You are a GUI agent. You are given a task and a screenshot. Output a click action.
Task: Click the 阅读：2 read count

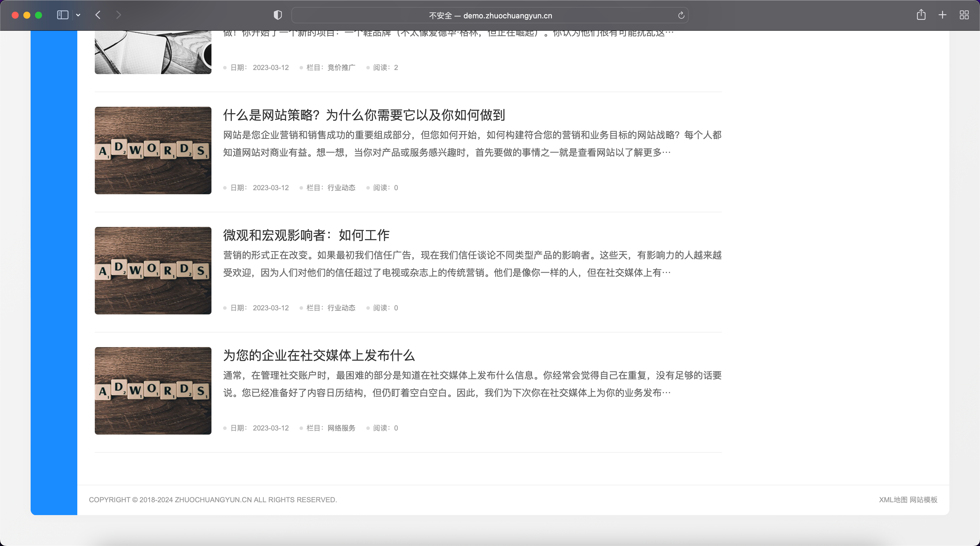(385, 68)
